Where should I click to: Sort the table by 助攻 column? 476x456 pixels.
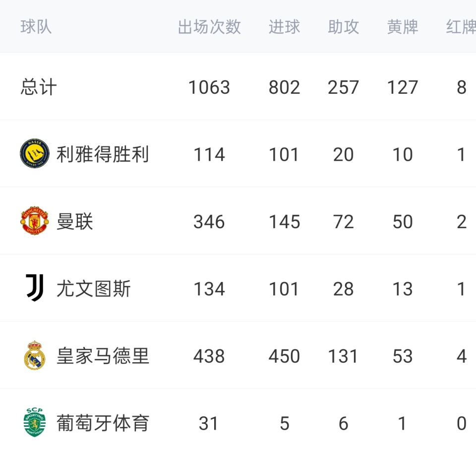coord(343,27)
